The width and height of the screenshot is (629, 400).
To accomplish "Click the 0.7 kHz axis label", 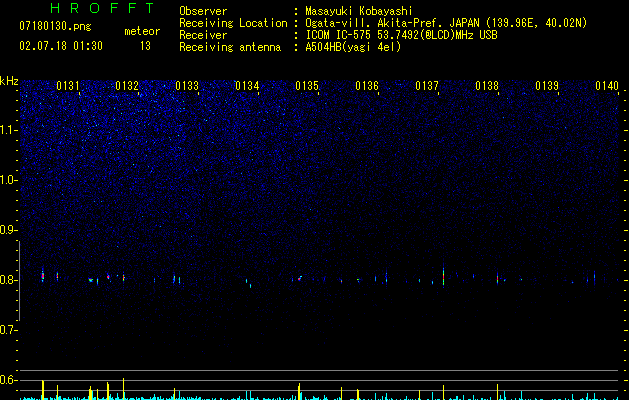I will click(x=8, y=330).
